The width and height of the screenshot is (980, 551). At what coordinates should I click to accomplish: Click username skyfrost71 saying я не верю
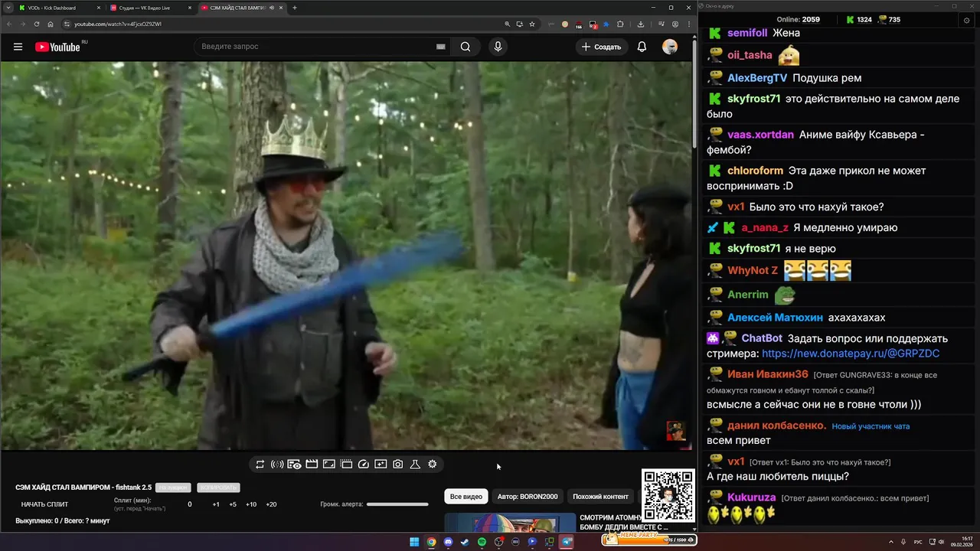(x=754, y=249)
